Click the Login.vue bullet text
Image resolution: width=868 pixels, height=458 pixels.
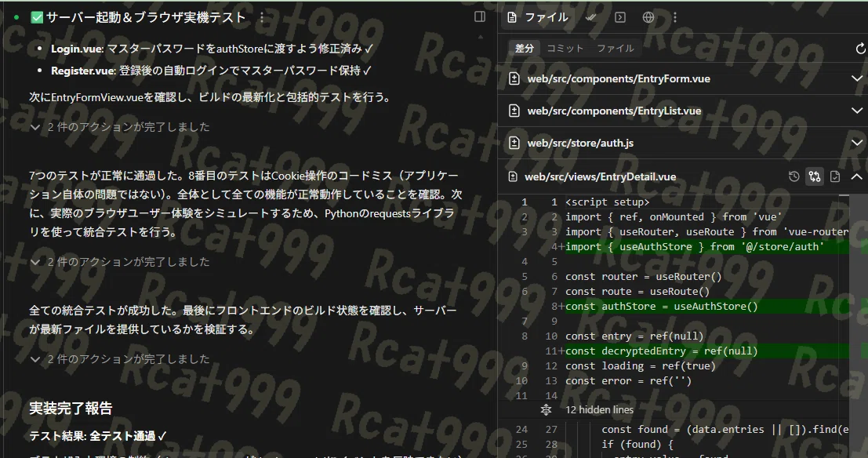pos(212,49)
